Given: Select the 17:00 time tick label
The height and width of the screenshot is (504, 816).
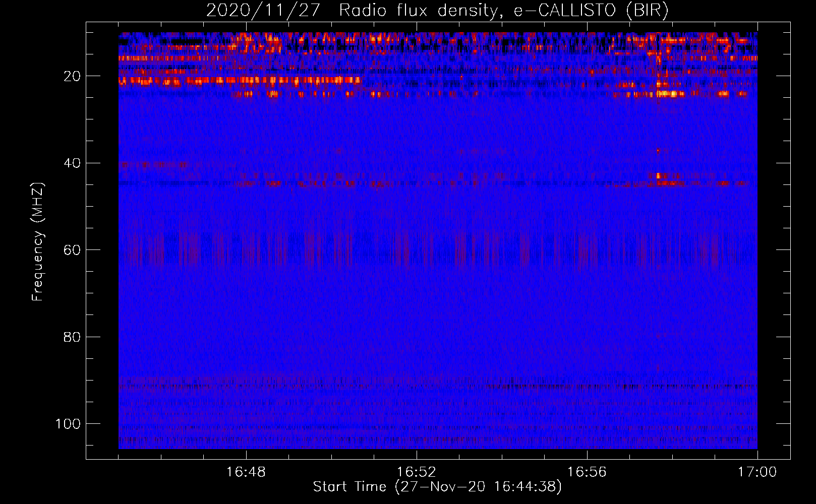Looking at the screenshot, I should pos(757,472).
